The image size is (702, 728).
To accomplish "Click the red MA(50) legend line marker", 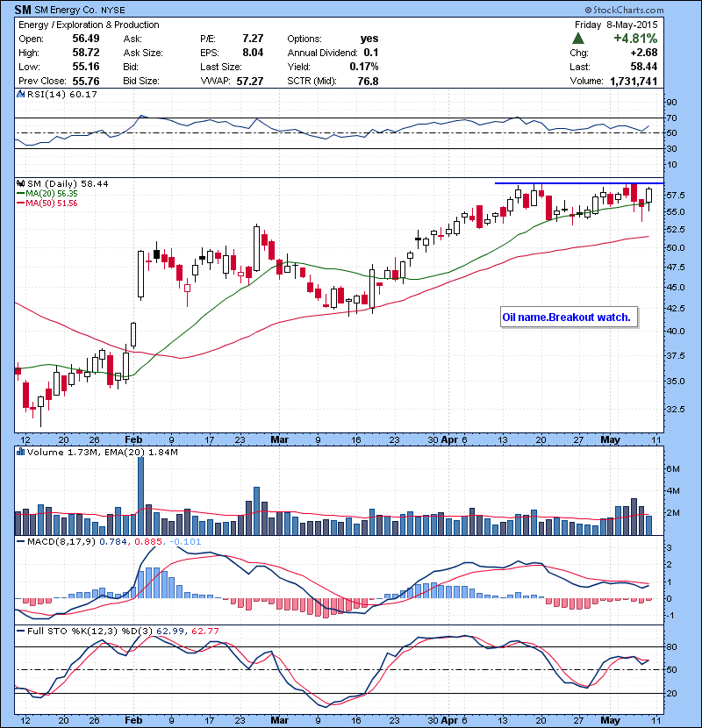I will coord(20,203).
